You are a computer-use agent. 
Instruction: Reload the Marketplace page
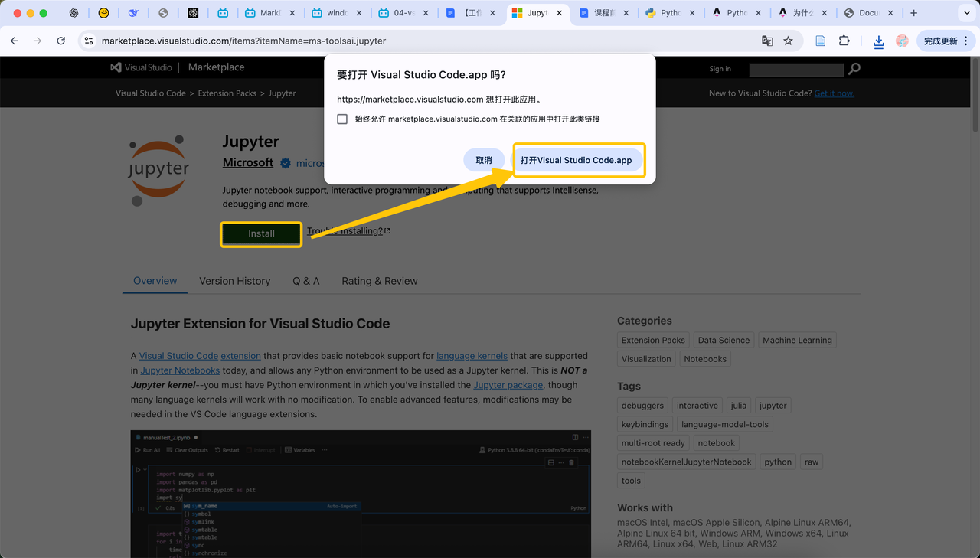[x=60, y=41]
